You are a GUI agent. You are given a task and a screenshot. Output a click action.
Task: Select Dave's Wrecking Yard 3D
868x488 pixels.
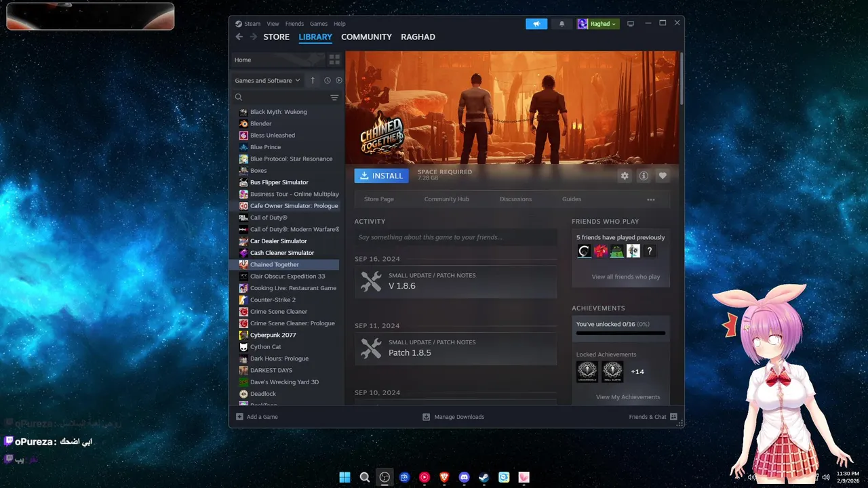(x=284, y=382)
